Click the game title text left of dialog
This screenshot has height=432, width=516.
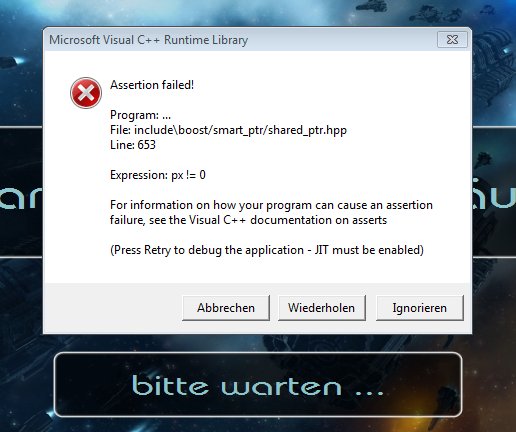(21, 198)
